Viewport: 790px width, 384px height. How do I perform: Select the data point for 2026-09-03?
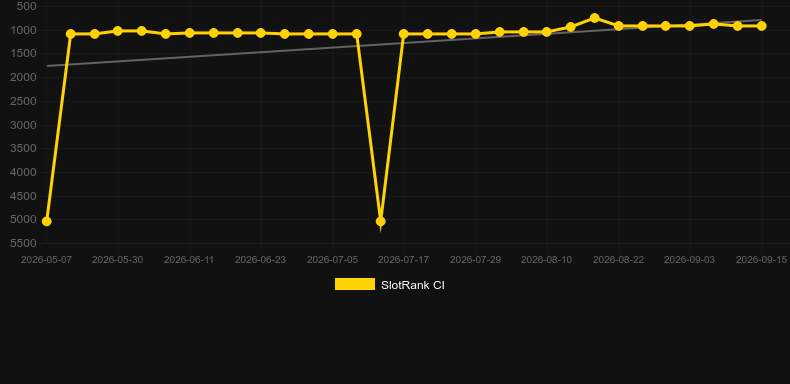point(690,26)
